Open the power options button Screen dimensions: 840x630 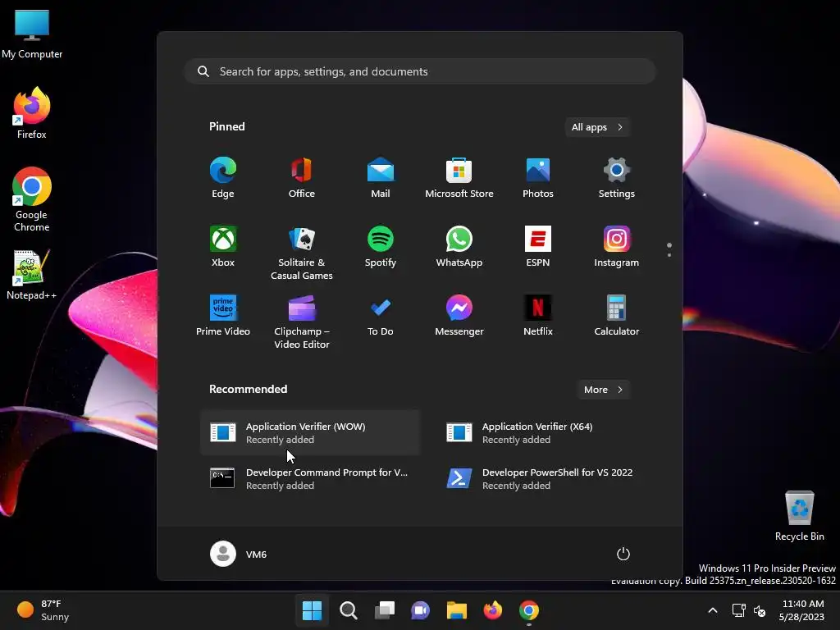click(x=623, y=554)
